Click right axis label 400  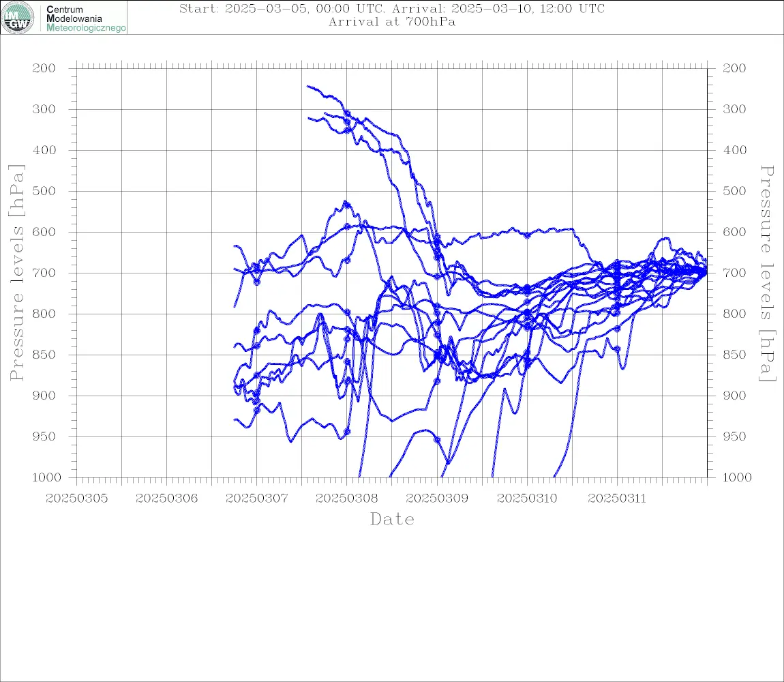(734, 150)
